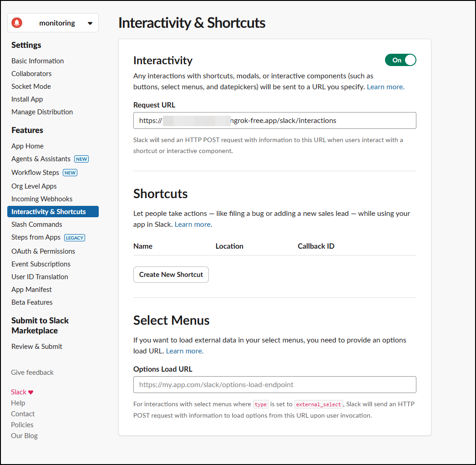The image size is (476, 465).
Task: Open the monitoring app selector dropdown
Action: (90, 23)
